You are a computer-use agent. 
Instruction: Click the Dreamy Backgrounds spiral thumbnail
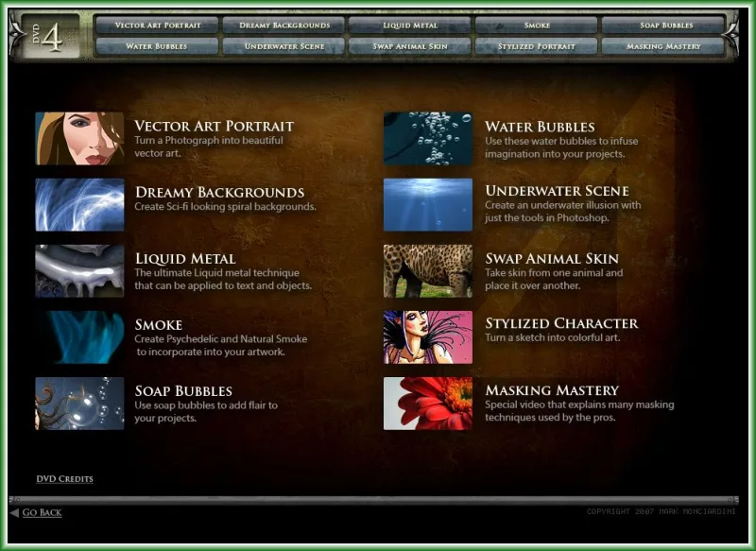click(79, 205)
